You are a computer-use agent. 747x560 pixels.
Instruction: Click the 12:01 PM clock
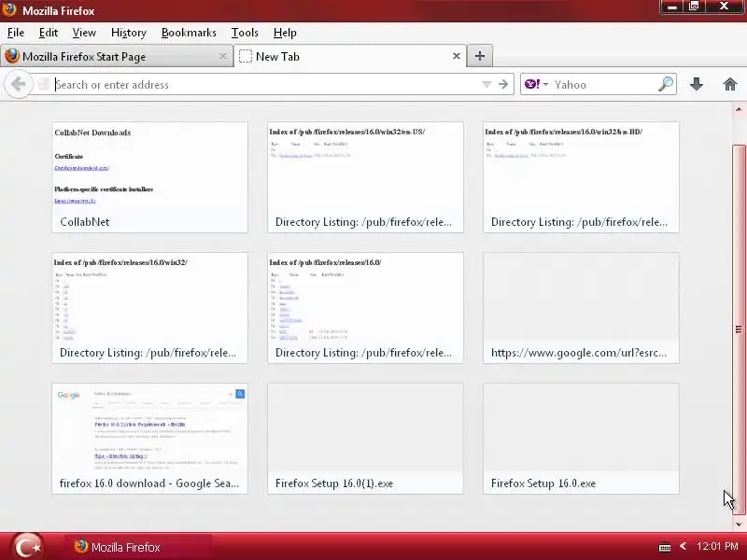717,546
